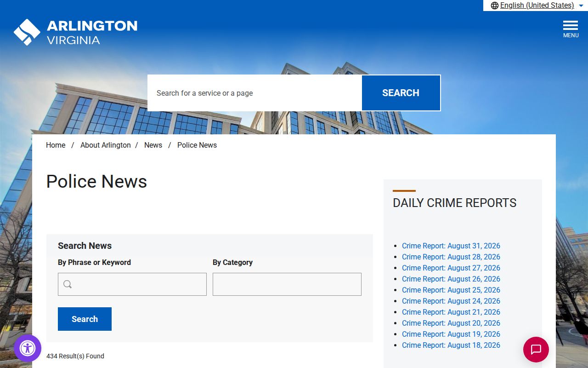
Task: Click the Search News button
Action: tap(85, 319)
